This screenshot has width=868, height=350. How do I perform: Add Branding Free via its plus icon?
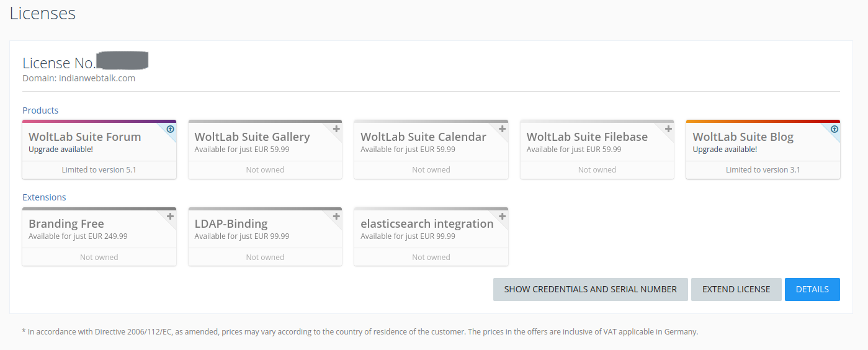click(x=171, y=217)
